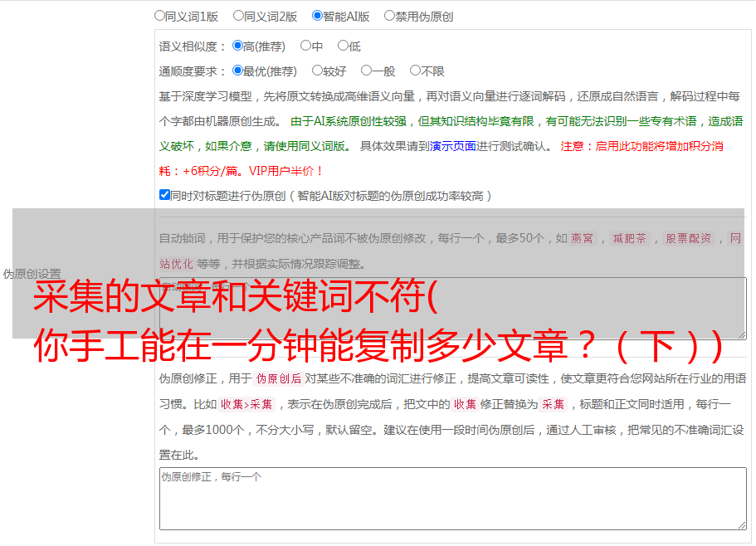Image resolution: width=756 pixels, height=546 pixels.
Task: Grab the 伪原创修正 textarea resize handle
Action: (741, 524)
